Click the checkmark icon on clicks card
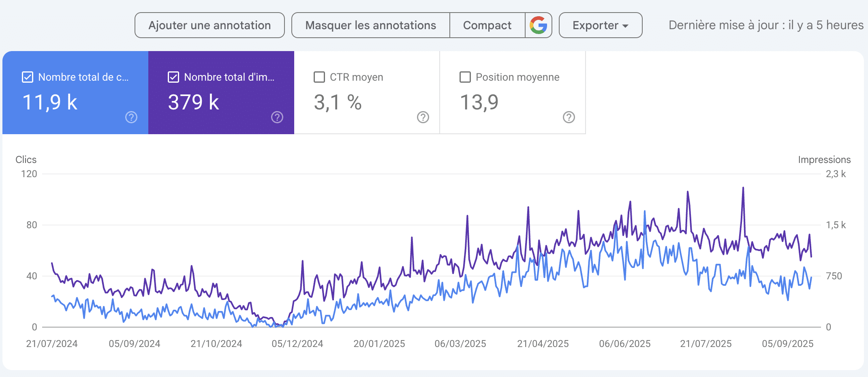 tap(27, 77)
